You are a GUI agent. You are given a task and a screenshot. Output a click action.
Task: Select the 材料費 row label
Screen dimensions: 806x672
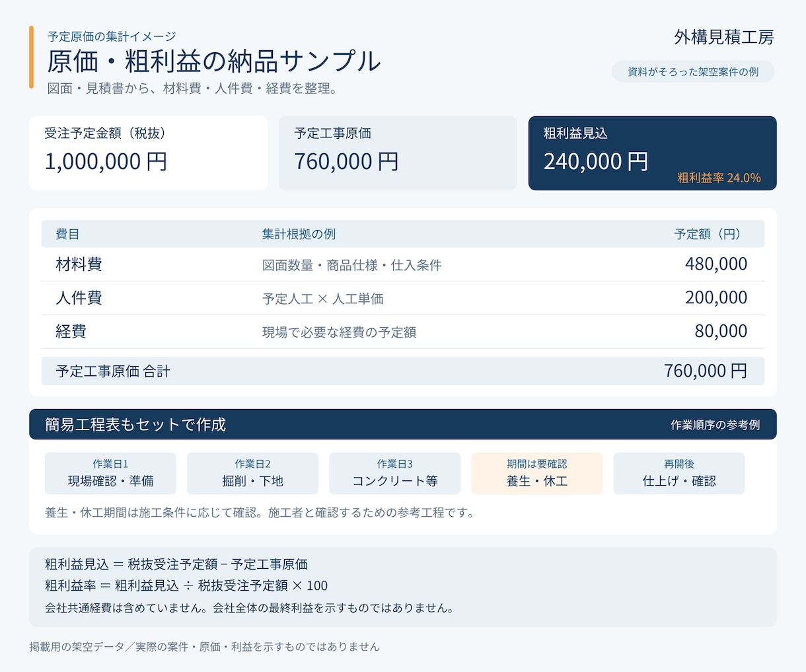coord(79,264)
